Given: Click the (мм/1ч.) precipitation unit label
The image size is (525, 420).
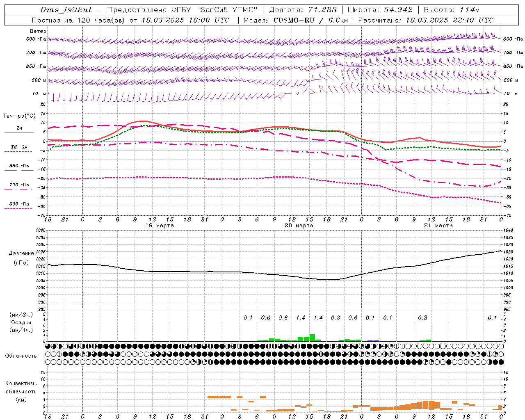Looking at the screenshot, I should [x=21, y=330].
